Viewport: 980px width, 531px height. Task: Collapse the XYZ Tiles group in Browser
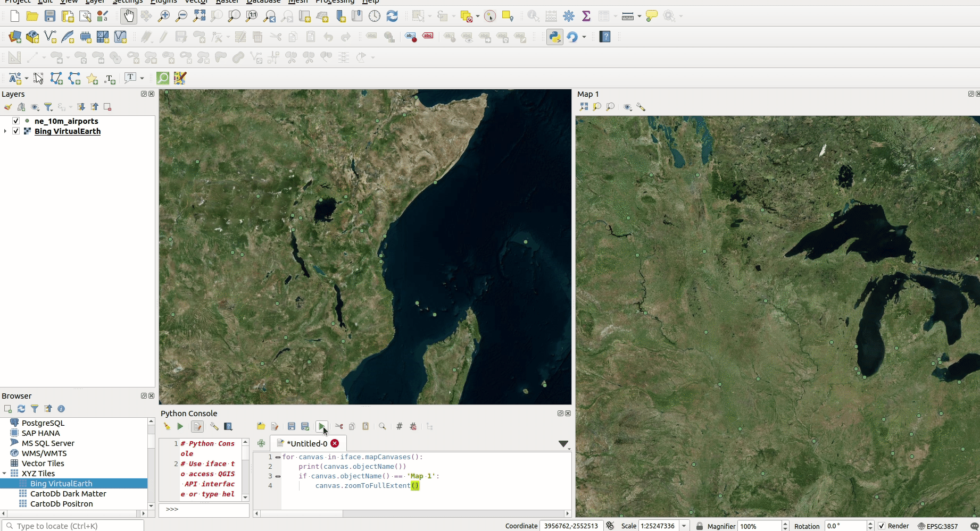[x=5, y=473]
